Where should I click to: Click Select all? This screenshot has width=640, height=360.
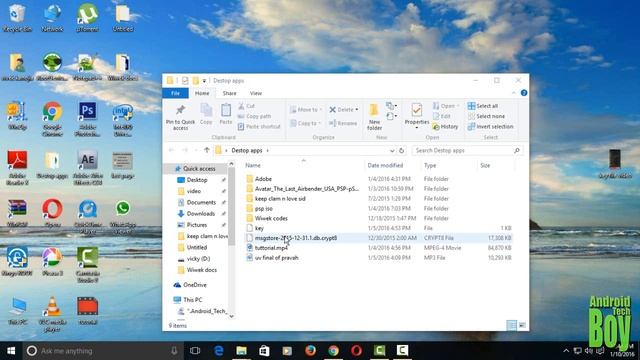click(x=483, y=106)
